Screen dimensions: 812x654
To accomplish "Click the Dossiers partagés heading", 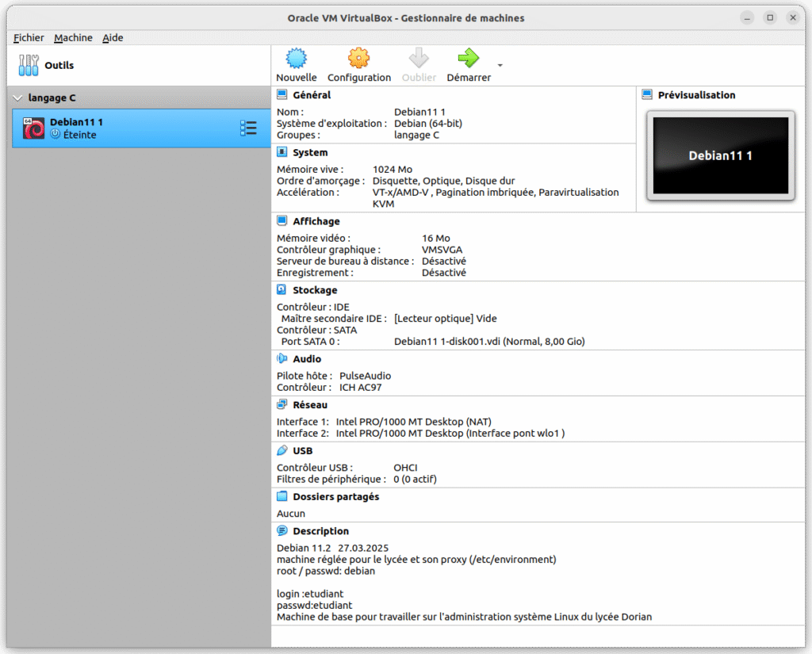I will (335, 497).
